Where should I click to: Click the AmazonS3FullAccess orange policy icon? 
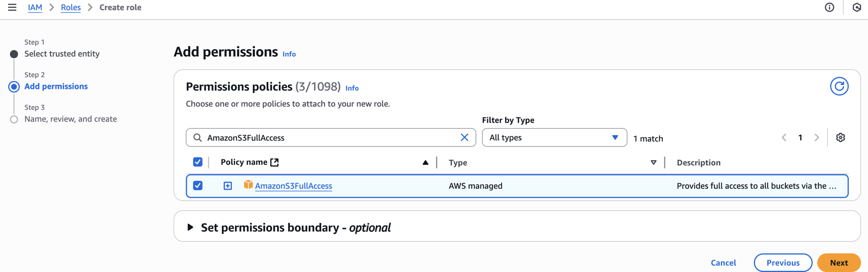tap(248, 185)
